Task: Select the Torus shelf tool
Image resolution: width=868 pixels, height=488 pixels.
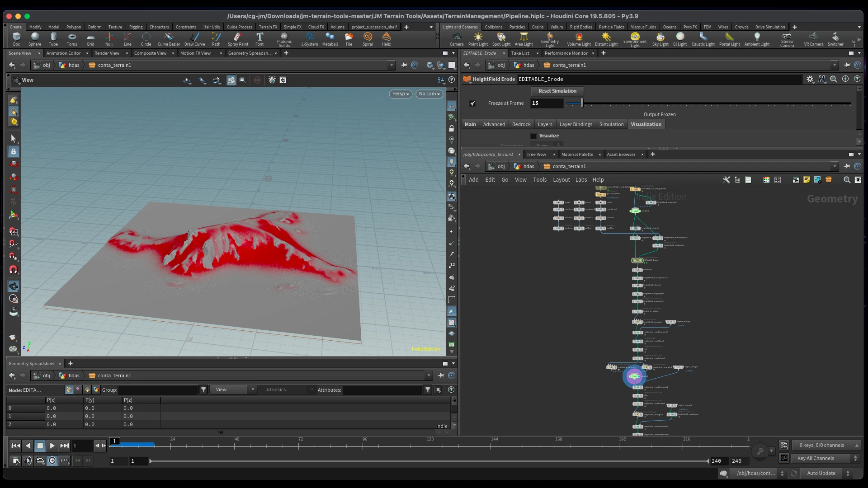Action: 72,39
